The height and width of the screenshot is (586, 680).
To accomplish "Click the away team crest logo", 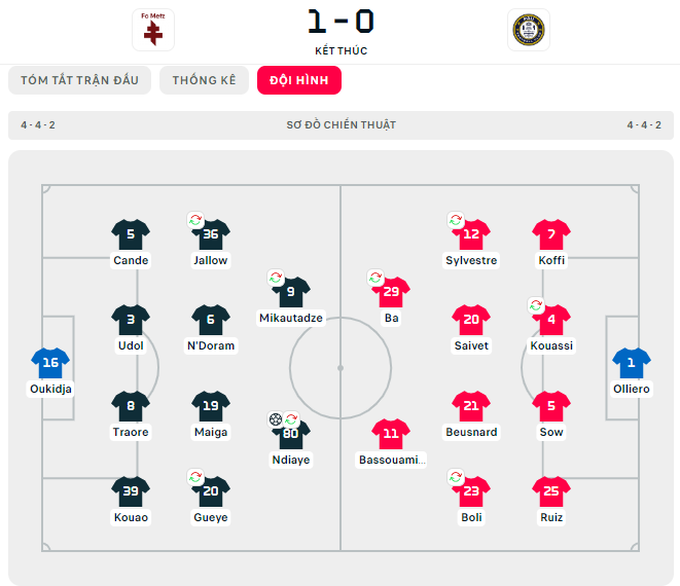I will point(528,29).
